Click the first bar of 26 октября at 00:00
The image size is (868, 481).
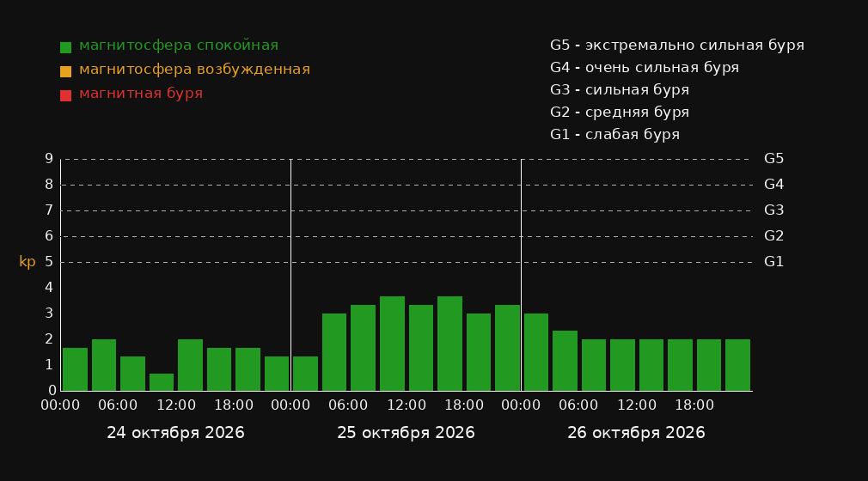536,352
